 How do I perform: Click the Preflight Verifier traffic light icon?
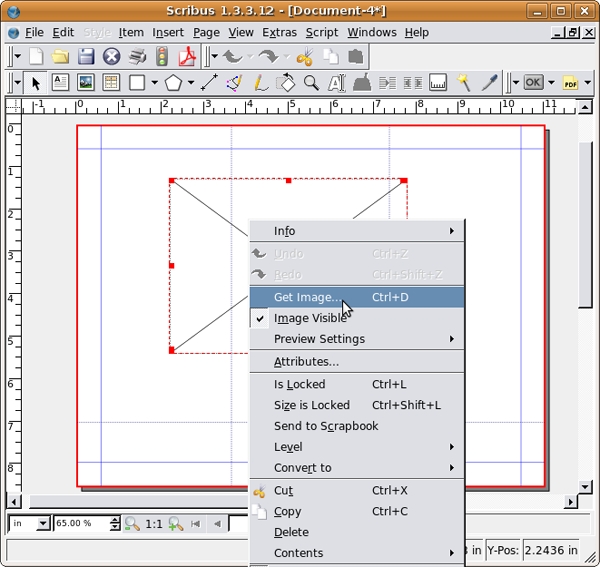click(162, 57)
